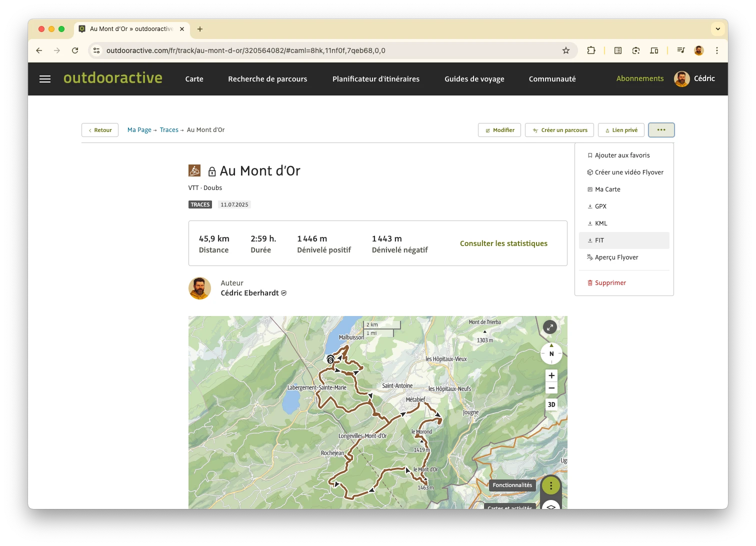Click the TRACES tag badge

click(x=200, y=204)
